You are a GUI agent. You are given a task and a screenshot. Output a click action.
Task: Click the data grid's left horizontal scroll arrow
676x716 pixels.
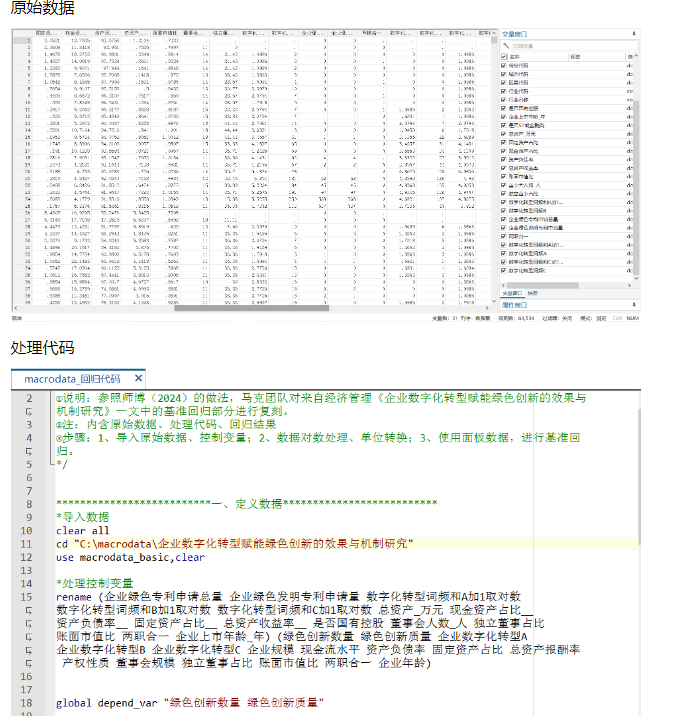point(16,308)
